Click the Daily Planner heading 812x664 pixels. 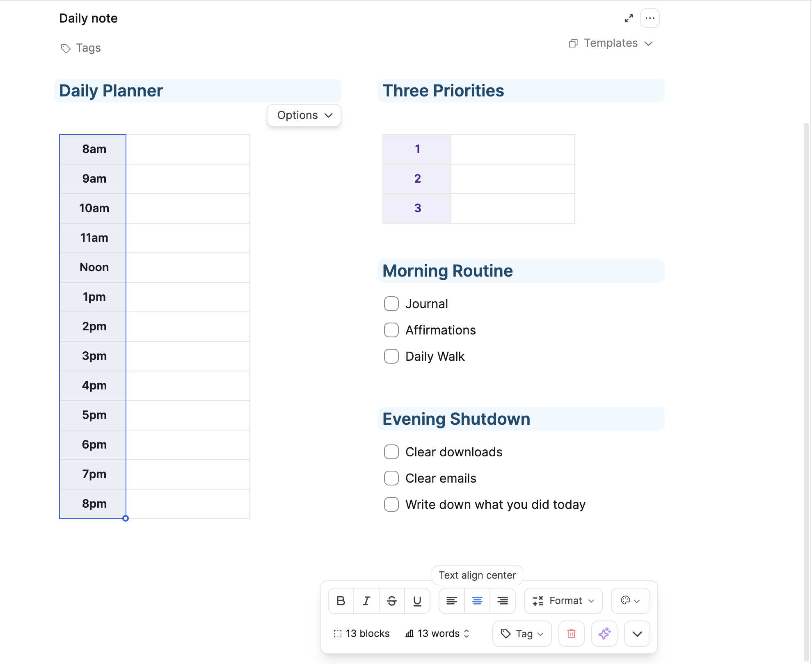pos(111,91)
